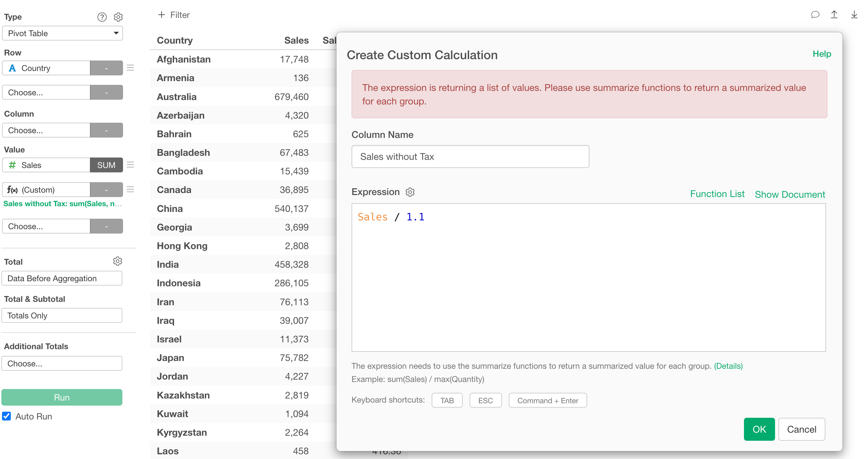Click the drag handle beside Country row
This screenshot has width=868, height=459.
(130, 68)
